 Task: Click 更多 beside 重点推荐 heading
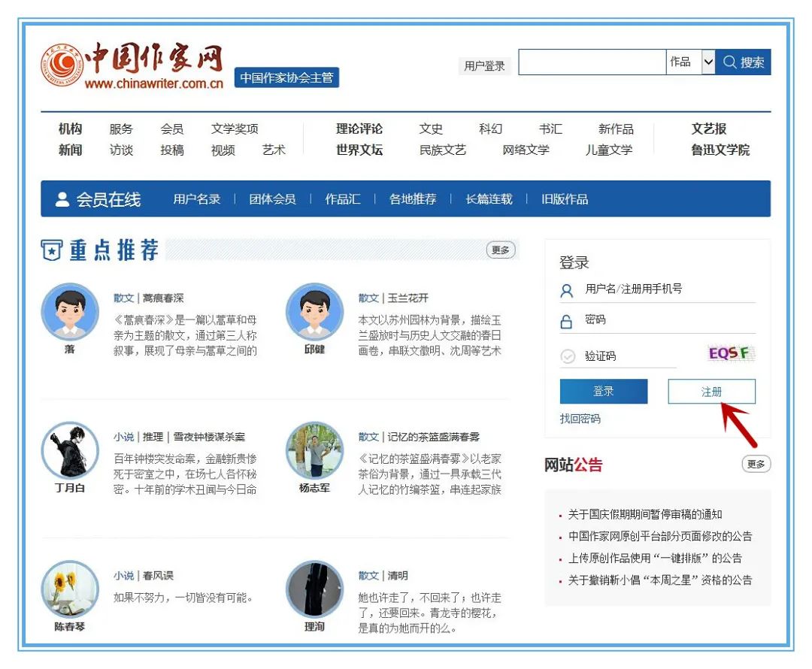click(x=501, y=250)
